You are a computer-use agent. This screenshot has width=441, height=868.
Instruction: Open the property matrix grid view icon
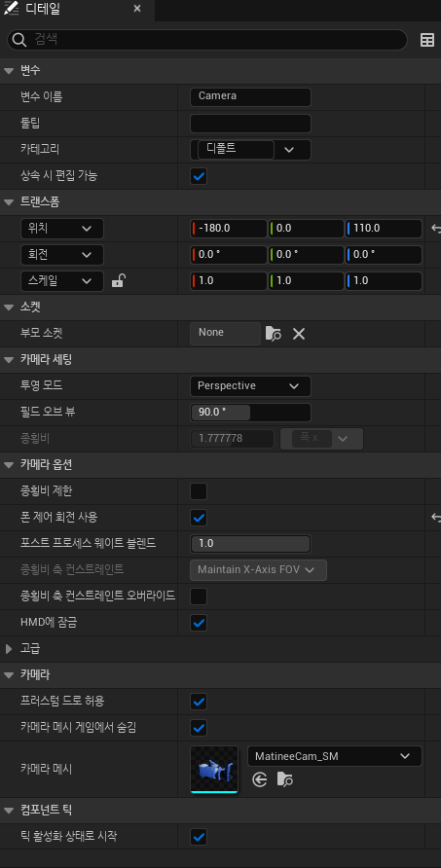coord(427,40)
